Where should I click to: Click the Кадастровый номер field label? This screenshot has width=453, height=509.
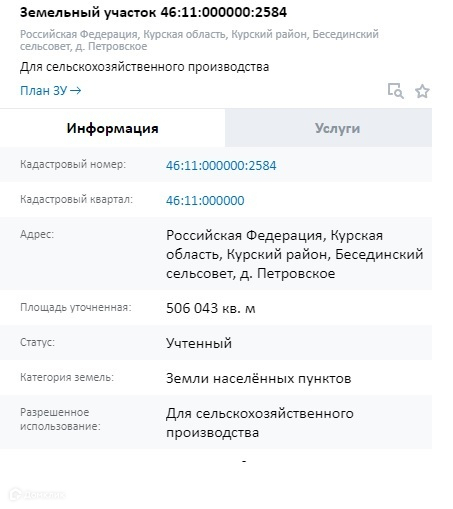tap(73, 164)
